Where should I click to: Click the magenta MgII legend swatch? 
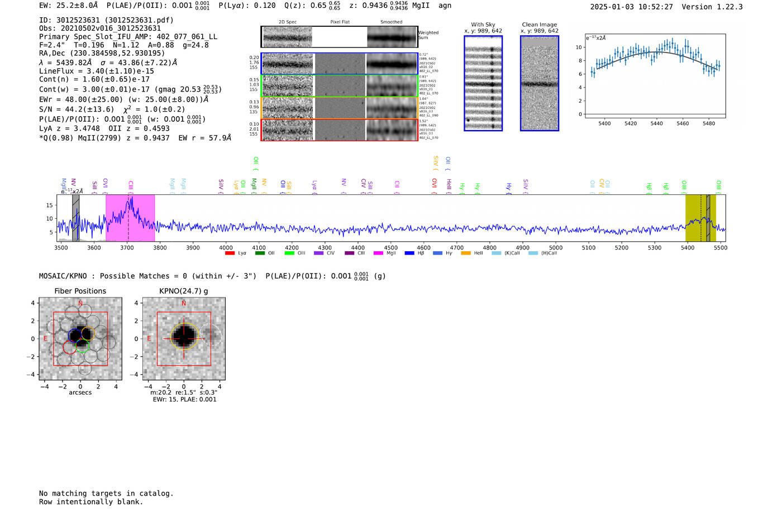click(379, 253)
